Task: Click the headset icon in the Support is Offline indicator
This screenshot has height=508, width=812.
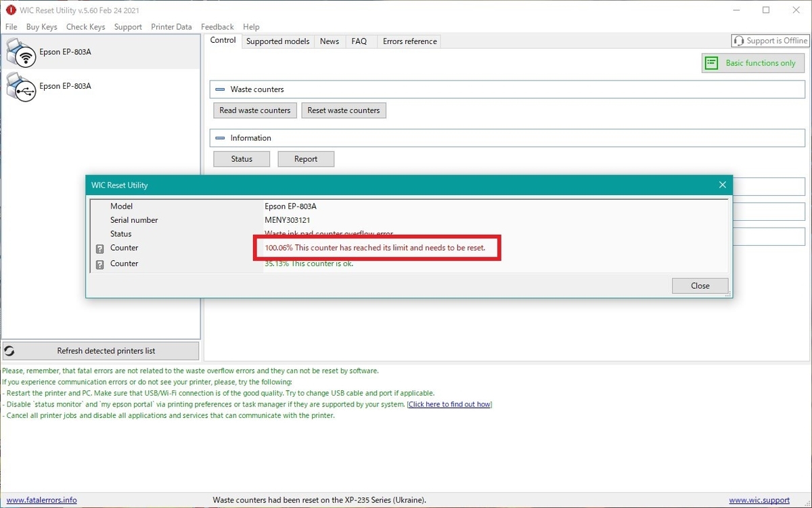Action: click(739, 41)
